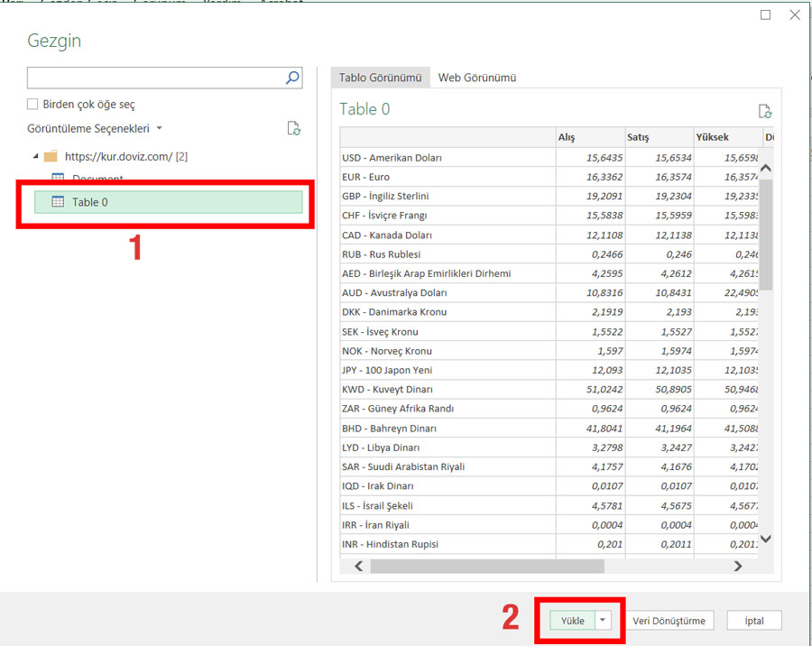The height and width of the screenshot is (646, 812).
Task: Click the Document table icon in the tree
Action: (58, 177)
